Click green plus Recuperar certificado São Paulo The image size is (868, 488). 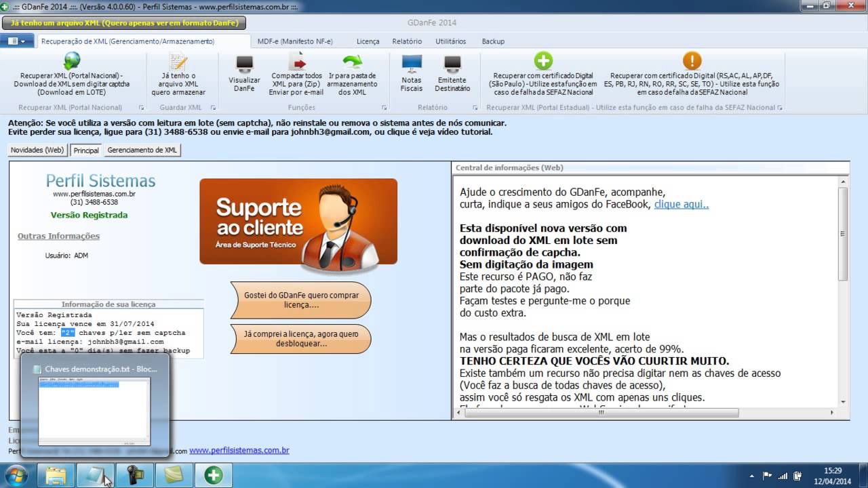(543, 62)
